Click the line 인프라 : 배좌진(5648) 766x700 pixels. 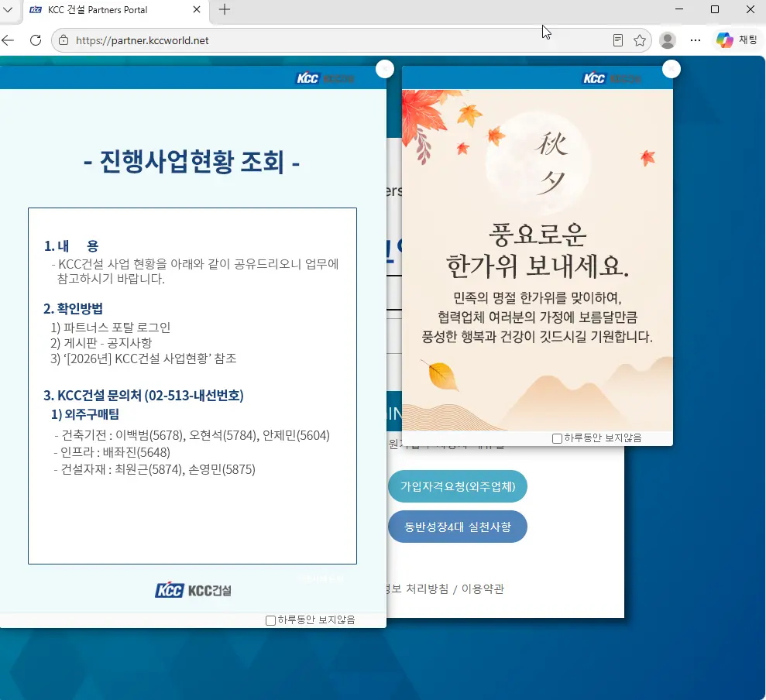click(x=112, y=452)
